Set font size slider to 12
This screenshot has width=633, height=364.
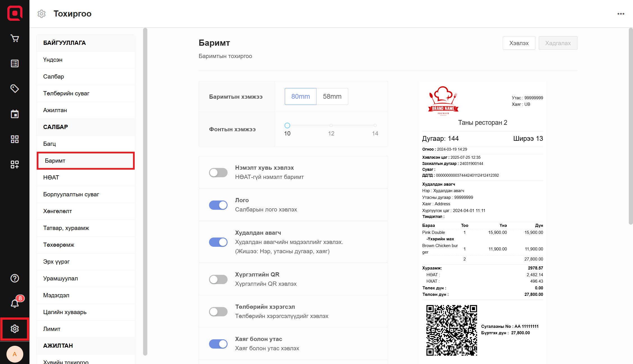coord(331,125)
